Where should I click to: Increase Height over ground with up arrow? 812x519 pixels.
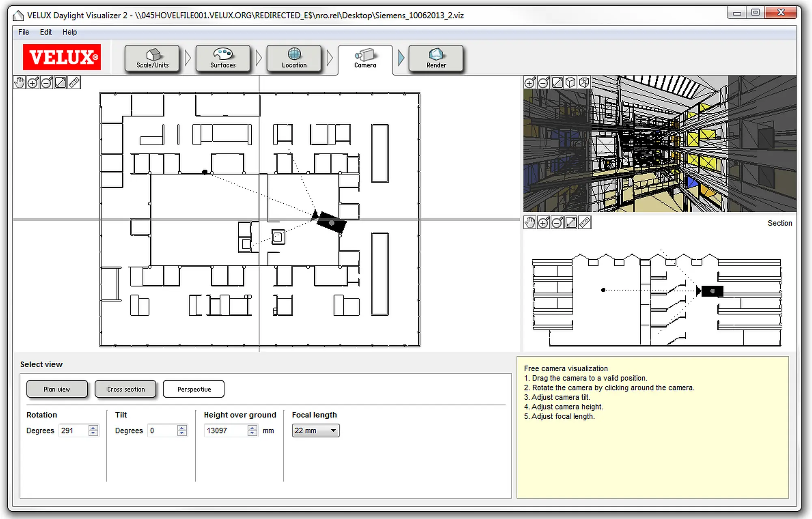click(x=253, y=428)
